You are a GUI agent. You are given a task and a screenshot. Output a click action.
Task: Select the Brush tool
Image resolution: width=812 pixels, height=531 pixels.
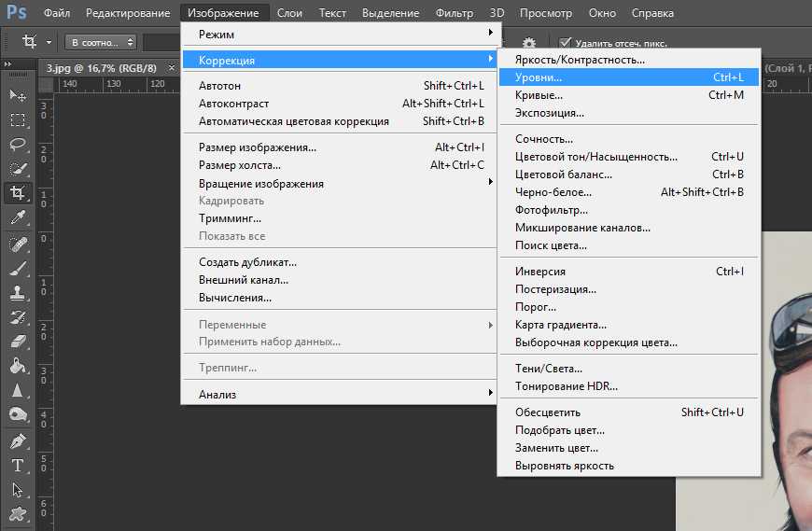(x=17, y=268)
